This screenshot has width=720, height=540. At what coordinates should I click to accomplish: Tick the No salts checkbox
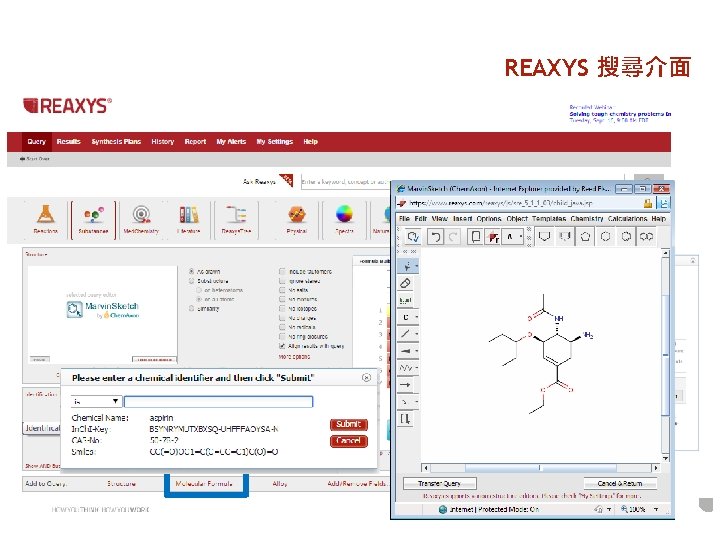click(x=282, y=290)
